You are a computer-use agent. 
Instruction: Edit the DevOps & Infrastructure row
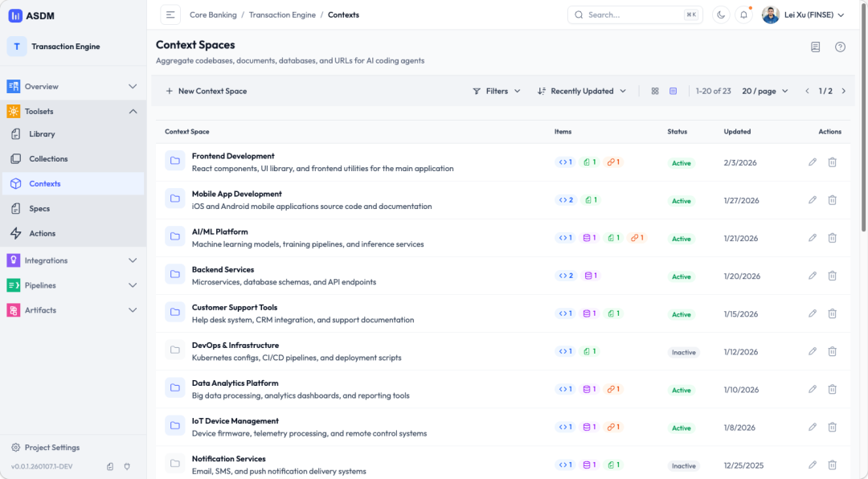coord(812,352)
